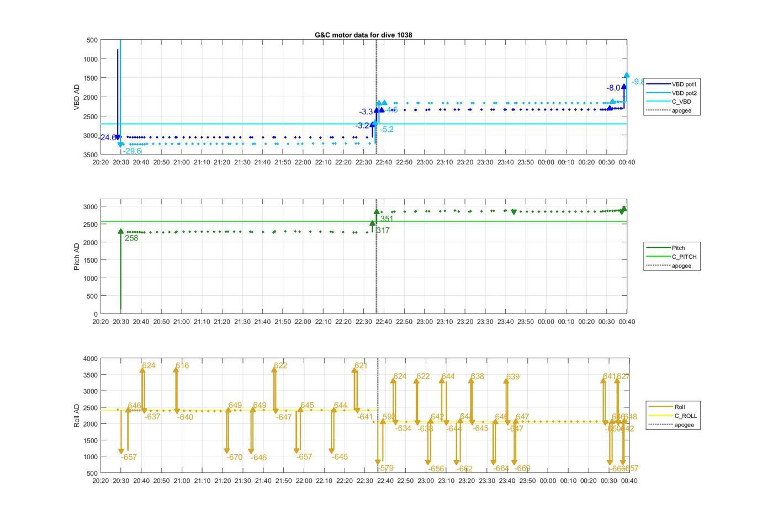Click the title 'G&C motor data for dive 1038'

tap(363, 35)
